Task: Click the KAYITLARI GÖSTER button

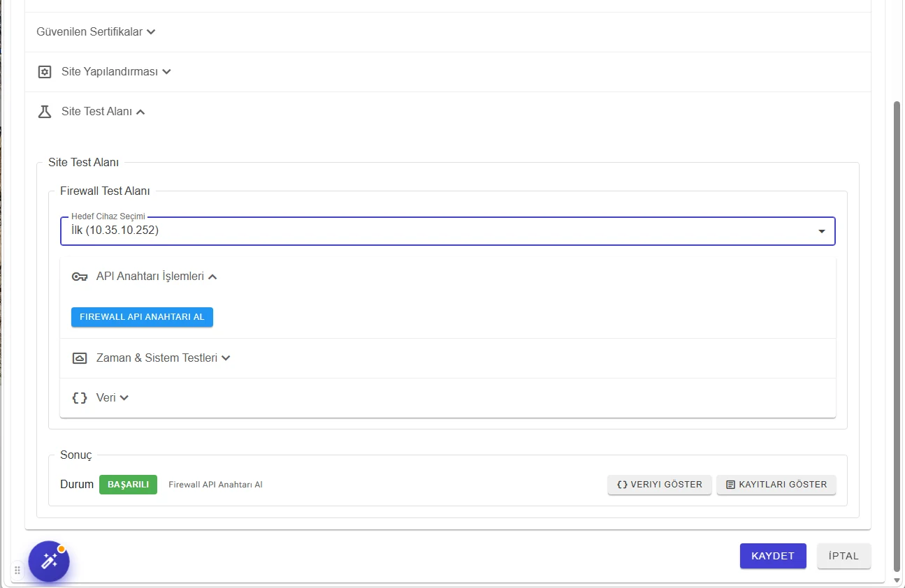Action: coord(776,485)
